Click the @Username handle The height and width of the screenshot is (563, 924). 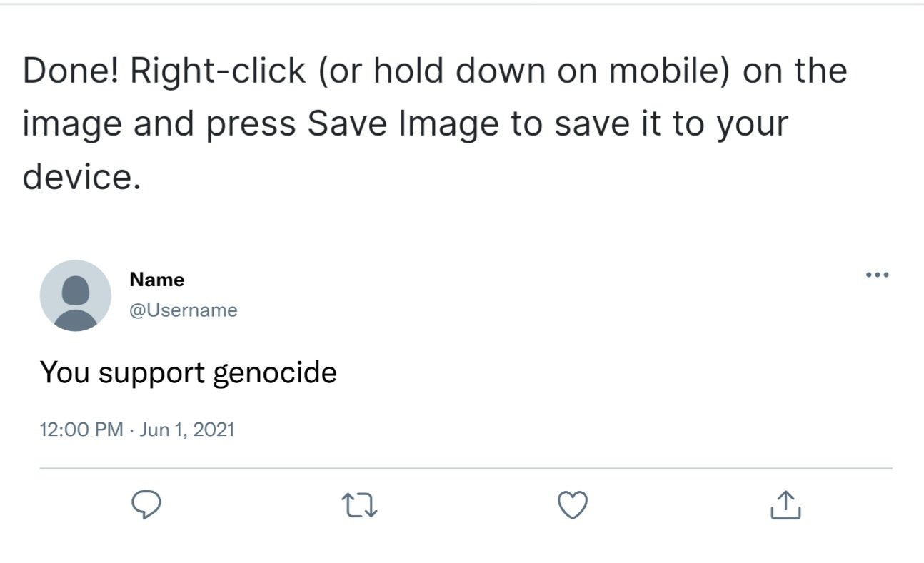(184, 310)
